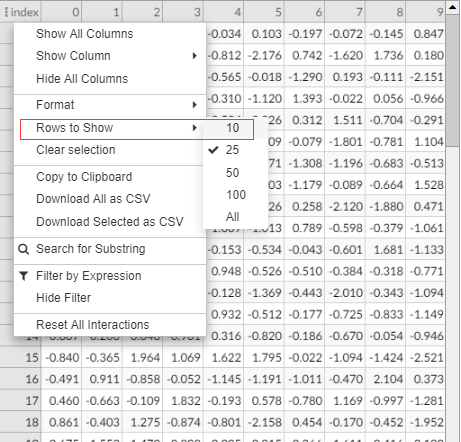Choose Download Selected as CSV
Image resolution: width=461 pixels, height=442 pixels.
pyautogui.click(x=110, y=222)
